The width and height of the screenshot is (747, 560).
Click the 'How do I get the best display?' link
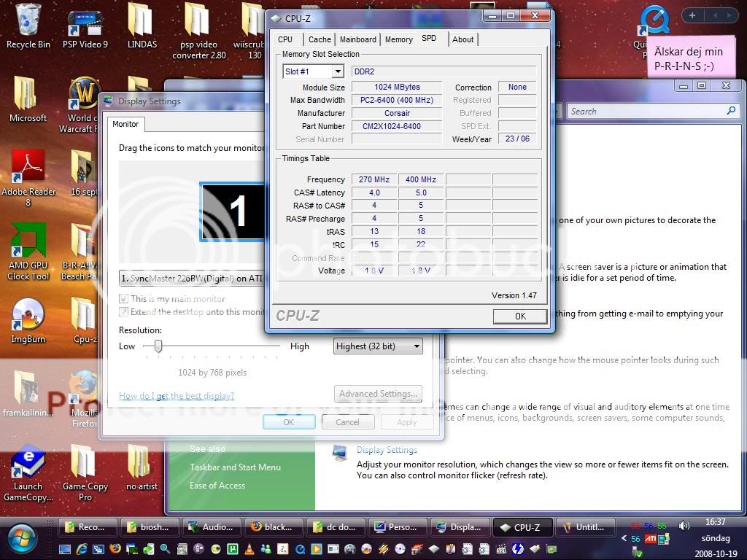coord(177,396)
